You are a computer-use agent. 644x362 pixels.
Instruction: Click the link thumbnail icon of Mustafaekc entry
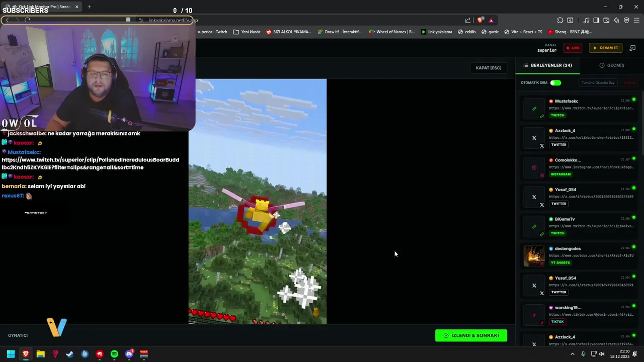point(534,109)
